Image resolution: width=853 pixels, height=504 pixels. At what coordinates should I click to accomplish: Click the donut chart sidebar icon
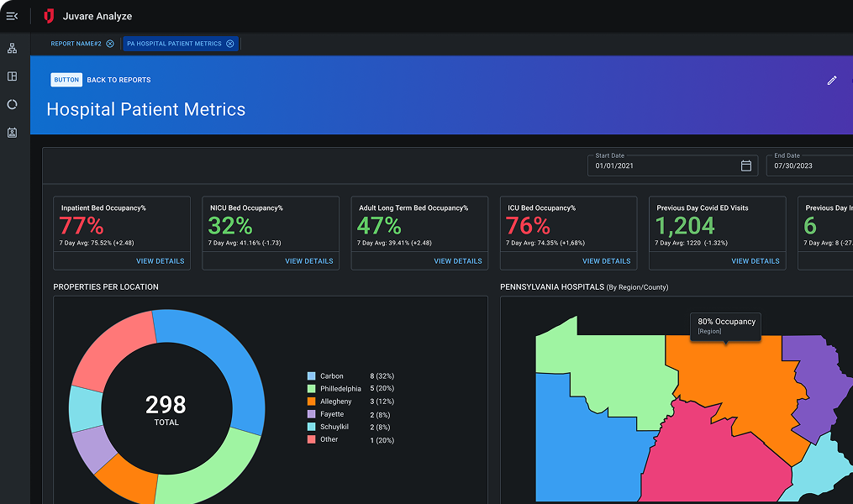tap(12, 104)
